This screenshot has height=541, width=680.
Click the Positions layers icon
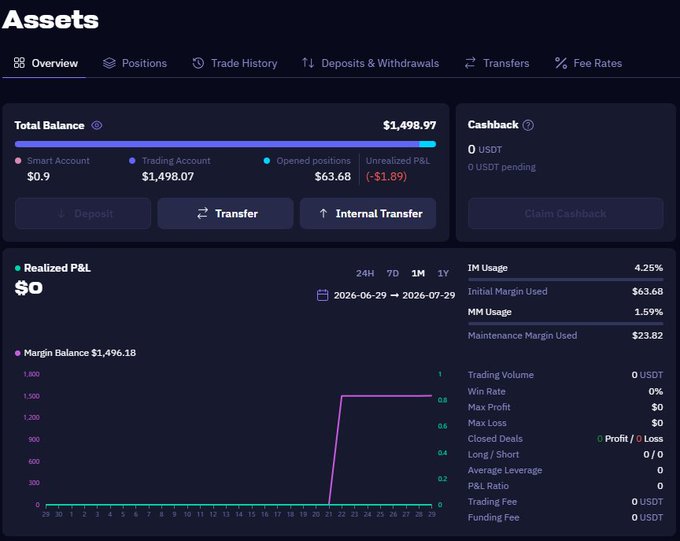(x=109, y=63)
